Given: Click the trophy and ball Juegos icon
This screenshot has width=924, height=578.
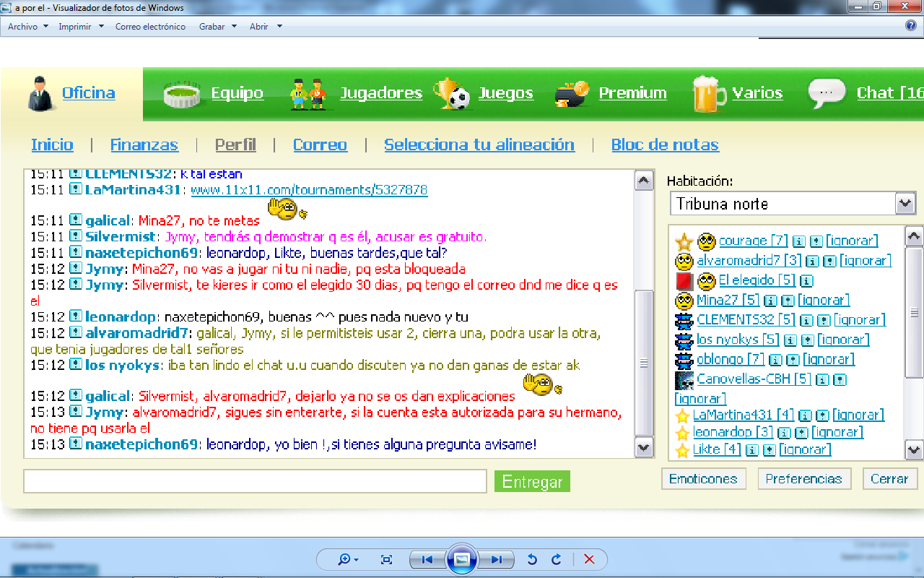Looking at the screenshot, I should (452, 94).
